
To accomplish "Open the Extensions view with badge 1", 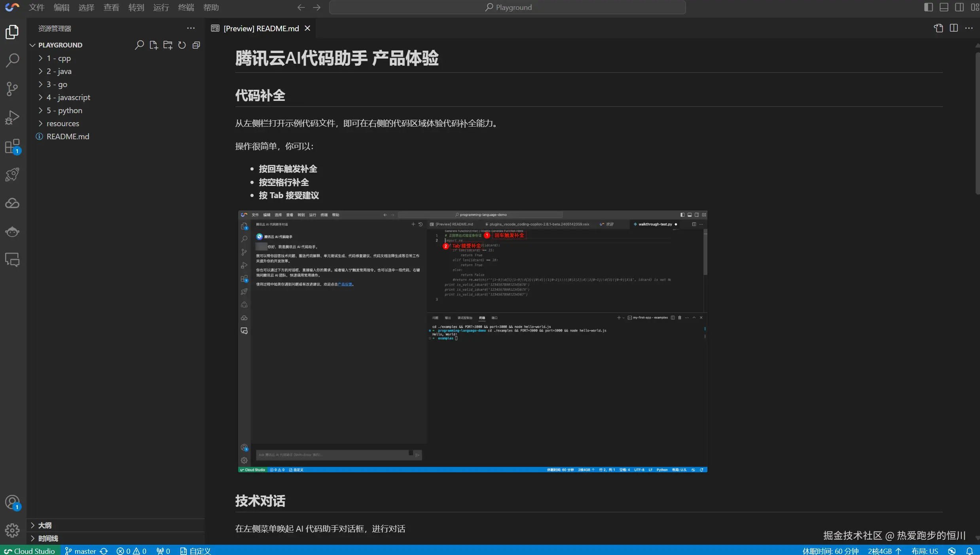I will [12, 146].
